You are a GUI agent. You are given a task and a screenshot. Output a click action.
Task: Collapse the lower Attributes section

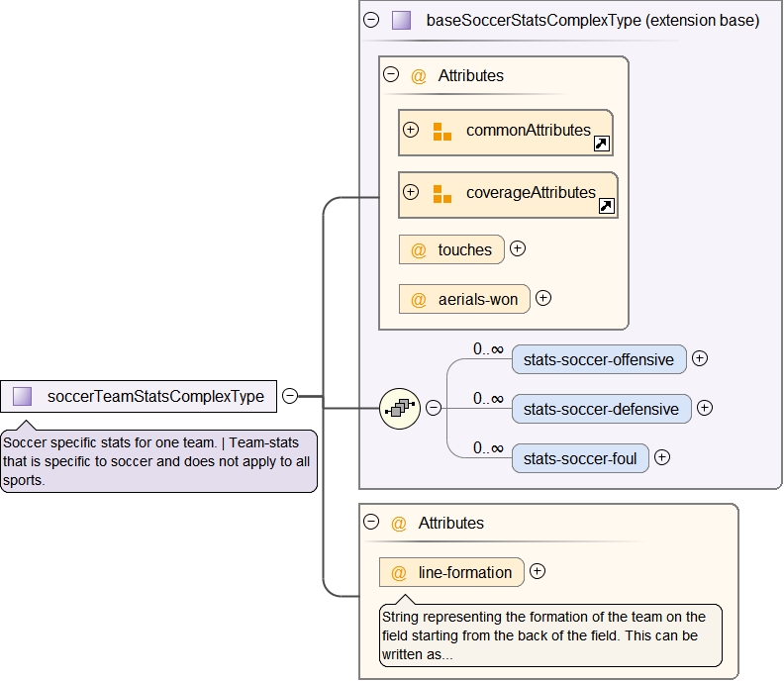tap(371, 523)
